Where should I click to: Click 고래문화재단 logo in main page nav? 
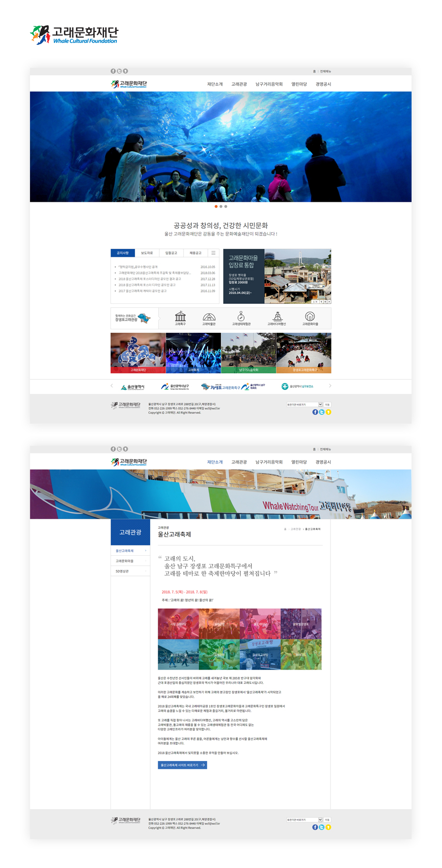click(129, 84)
